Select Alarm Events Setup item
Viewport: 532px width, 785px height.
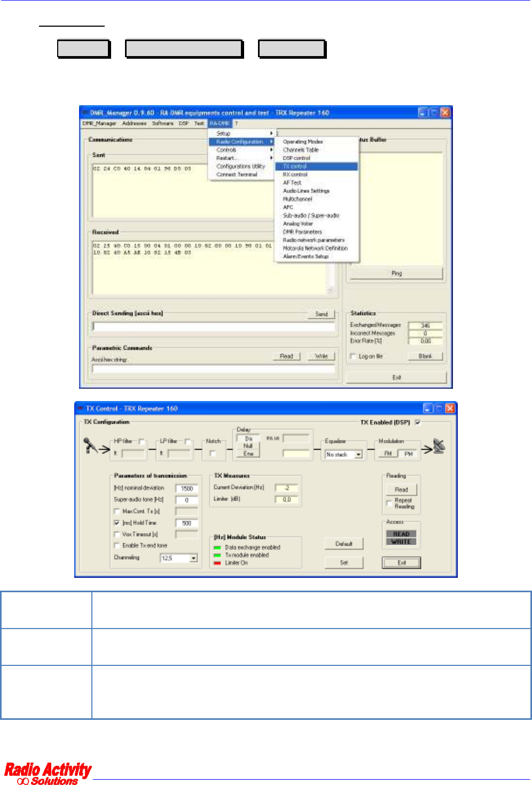pos(316,256)
